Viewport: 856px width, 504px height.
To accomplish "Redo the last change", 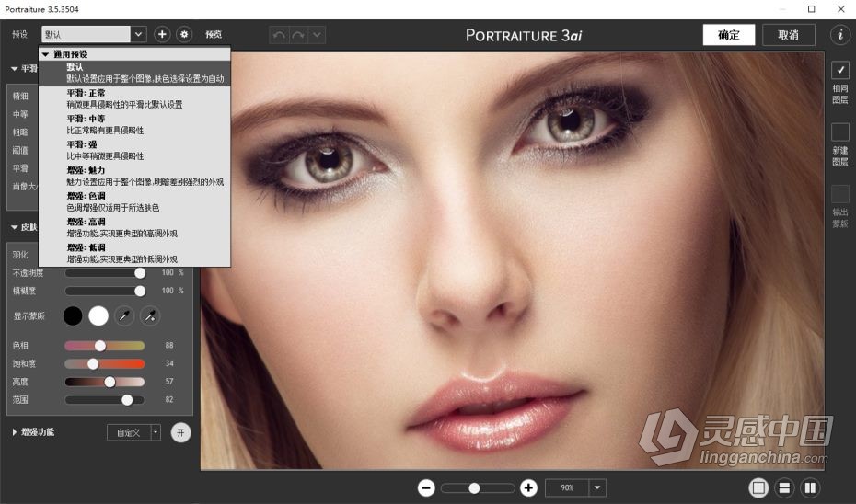I will pyautogui.click(x=298, y=35).
